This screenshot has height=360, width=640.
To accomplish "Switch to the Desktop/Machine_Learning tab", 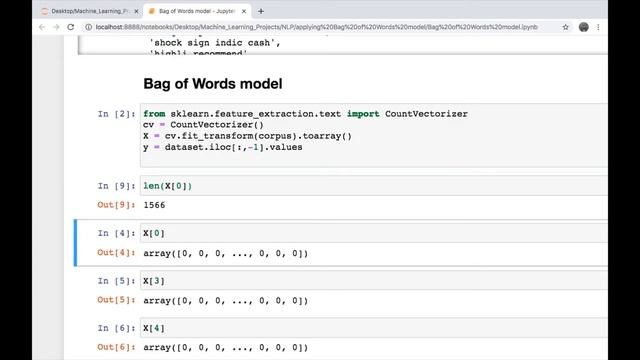I will [90, 11].
